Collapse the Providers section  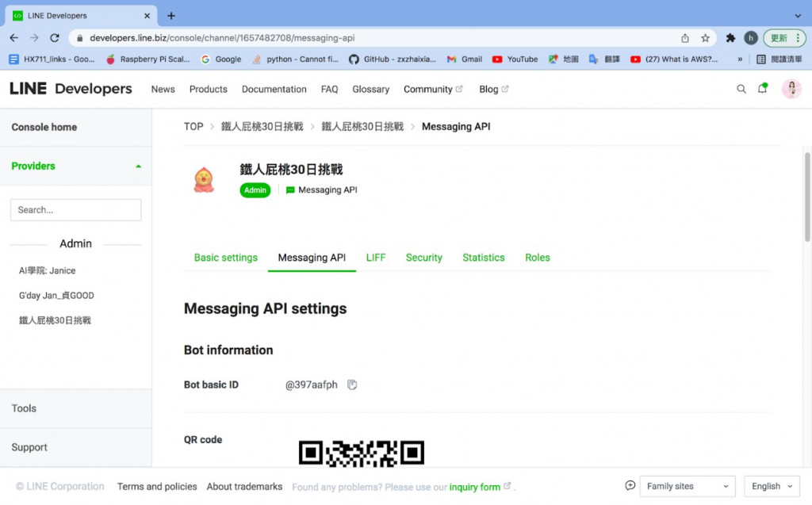75,166
